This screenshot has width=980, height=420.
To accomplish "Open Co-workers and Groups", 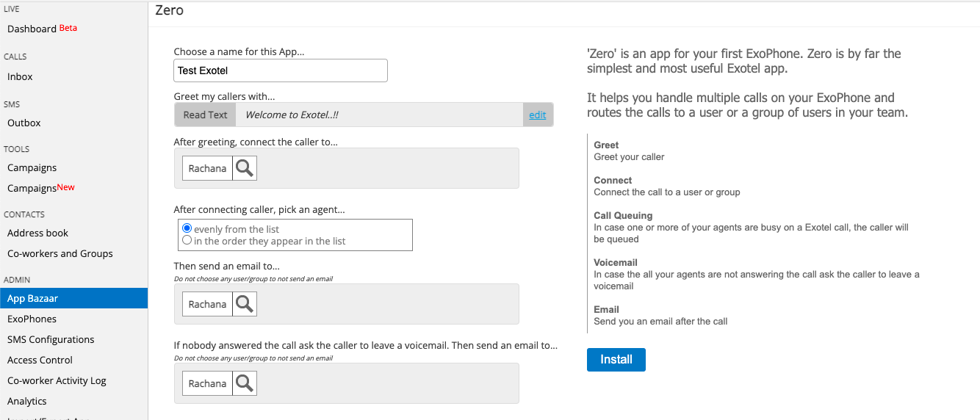I will tap(60, 253).
